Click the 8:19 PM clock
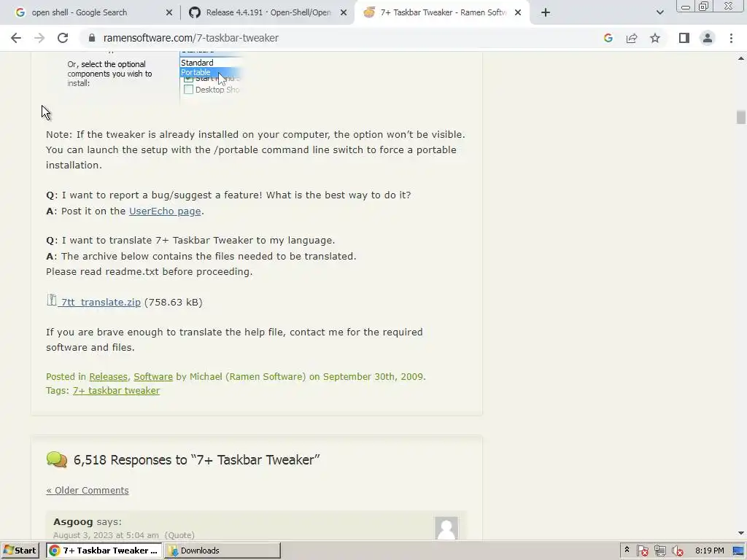 pos(709,551)
